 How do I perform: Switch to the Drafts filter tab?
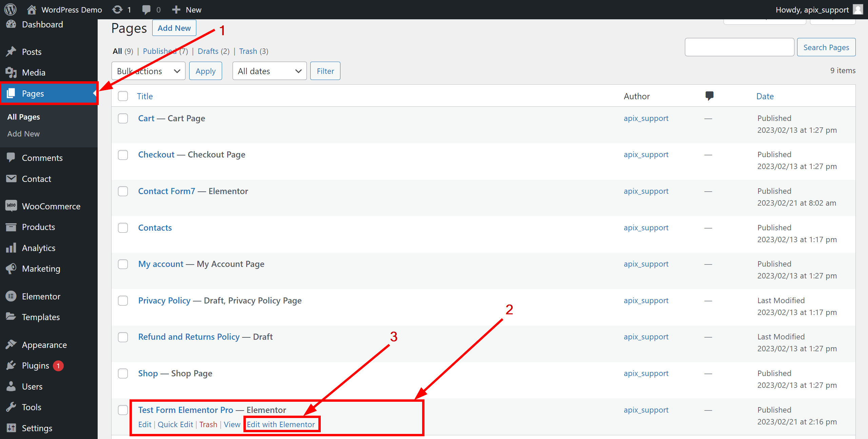point(208,51)
